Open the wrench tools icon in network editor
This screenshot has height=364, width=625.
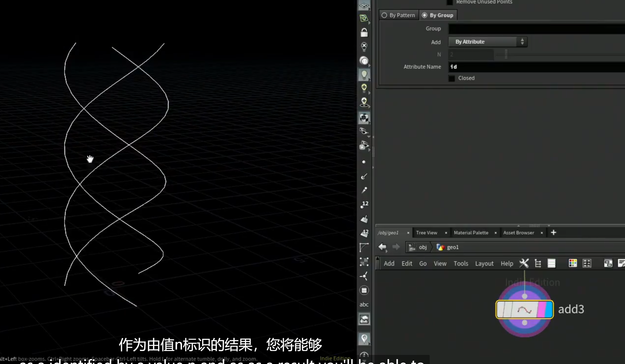(x=524, y=264)
